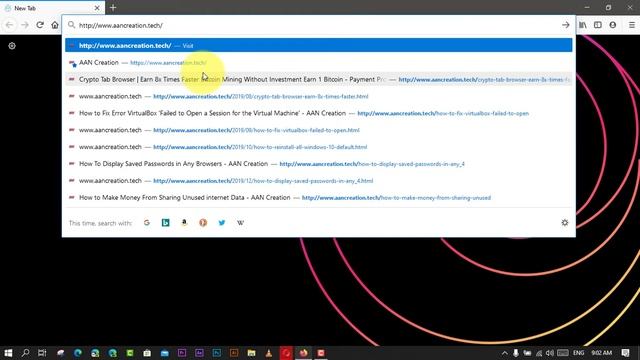This screenshot has width=640, height=360.
Task: Search this time with Bing
Action: coord(165,222)
